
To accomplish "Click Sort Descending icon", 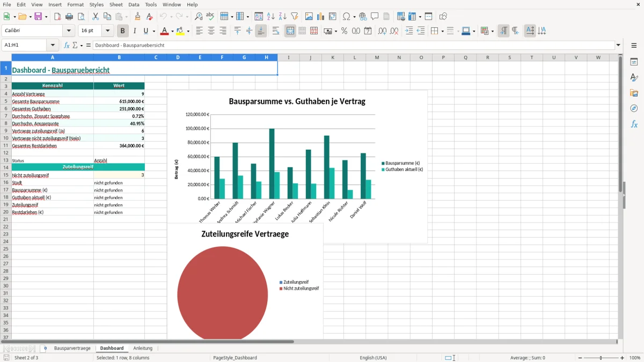I will click(283, 17).
